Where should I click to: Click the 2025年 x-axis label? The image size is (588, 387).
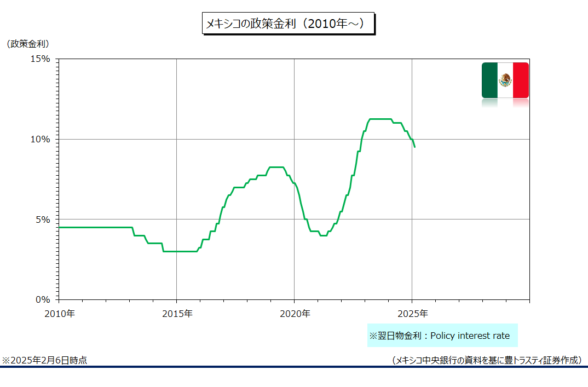[412, 314]
